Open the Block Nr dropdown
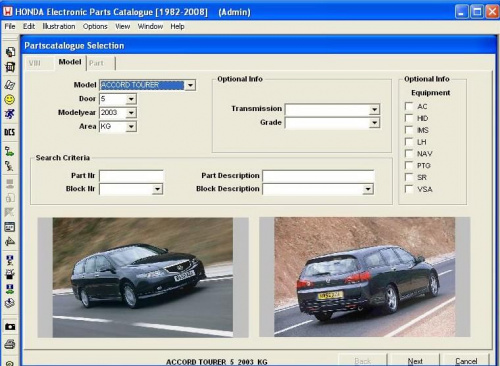The width and height of the screenshot is (500, 366). click(x=157, y=189)
